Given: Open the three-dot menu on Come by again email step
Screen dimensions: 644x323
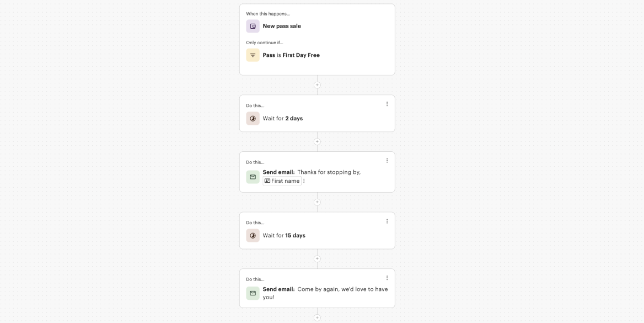Looking at the screenshot, I should [387, 278].
